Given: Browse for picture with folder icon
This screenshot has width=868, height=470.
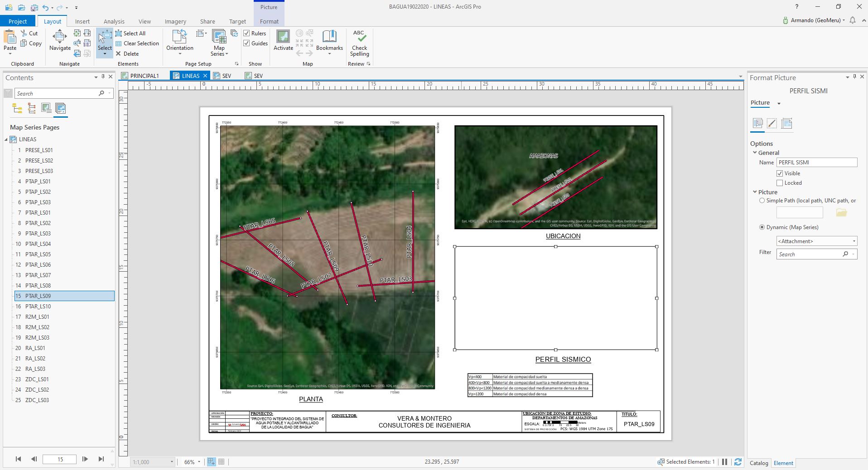Looking at the screenshot, I should pyautogui.click(x=841, y=212).
